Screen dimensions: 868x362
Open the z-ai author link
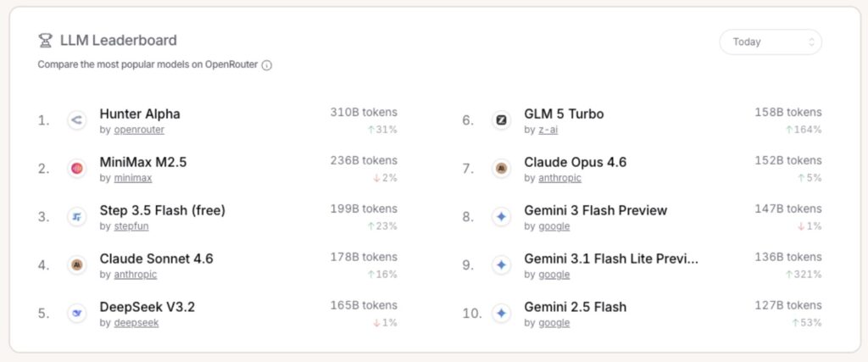tap(548, 131)
